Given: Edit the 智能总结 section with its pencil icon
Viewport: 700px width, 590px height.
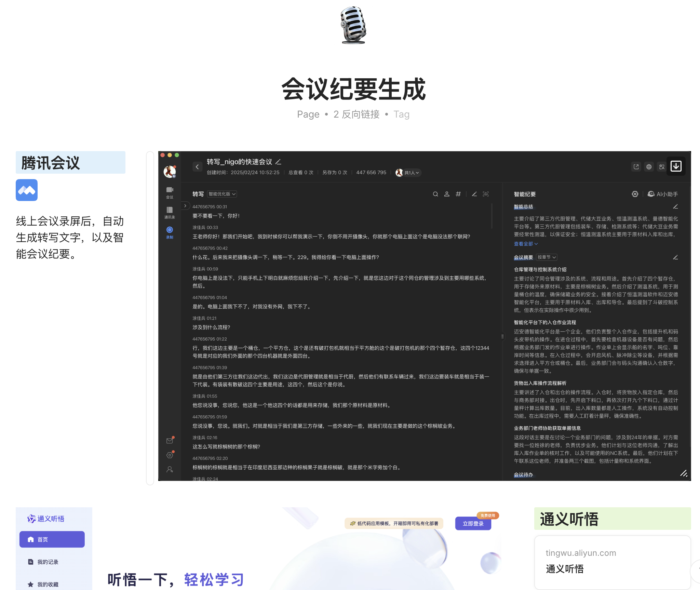Looking at the screenshot, I should [x=675, y=207].
